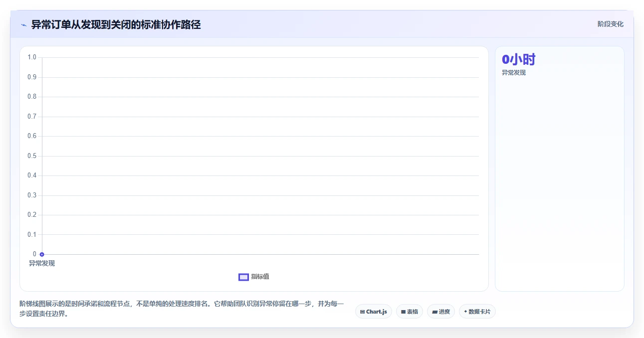The height and width of the screenshot is (338, 644).
Task: Click the heading 异常订单从发现到关闭的标准协作路径
Action: coord(116,24)
